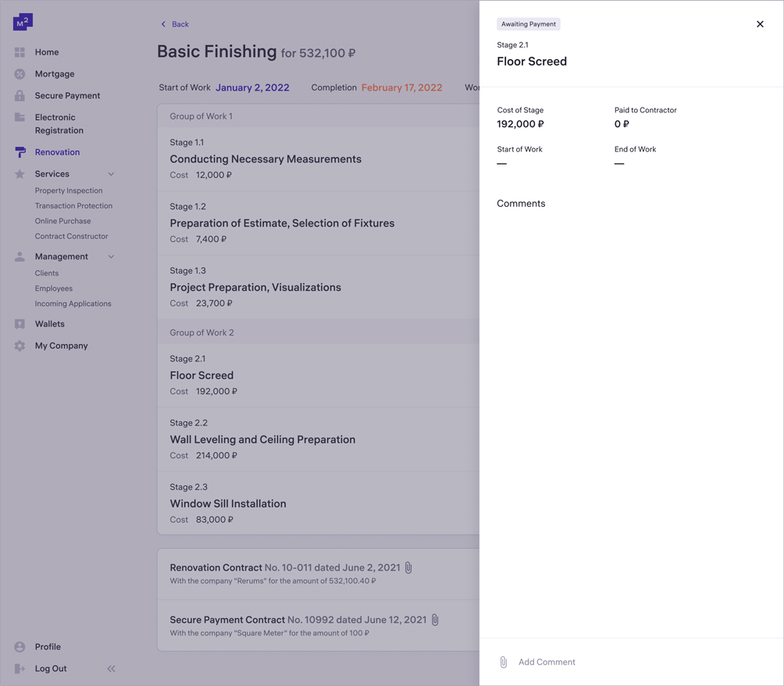
Task: Open the Profile settings
Action: point(48,647)
